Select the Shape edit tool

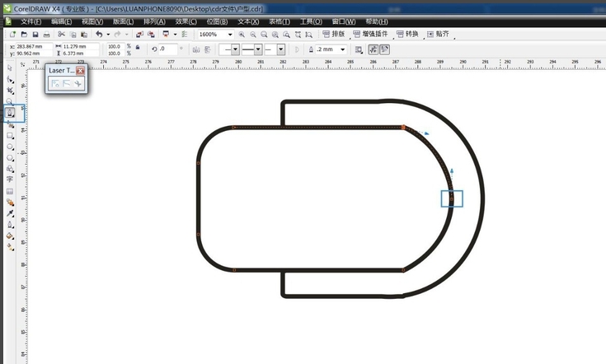point(10,79)
